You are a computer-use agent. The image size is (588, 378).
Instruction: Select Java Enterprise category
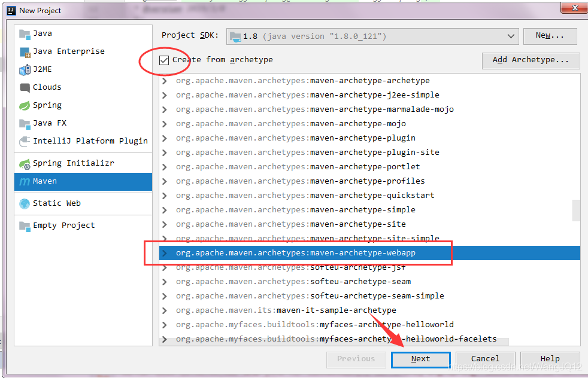click(83, 51)
